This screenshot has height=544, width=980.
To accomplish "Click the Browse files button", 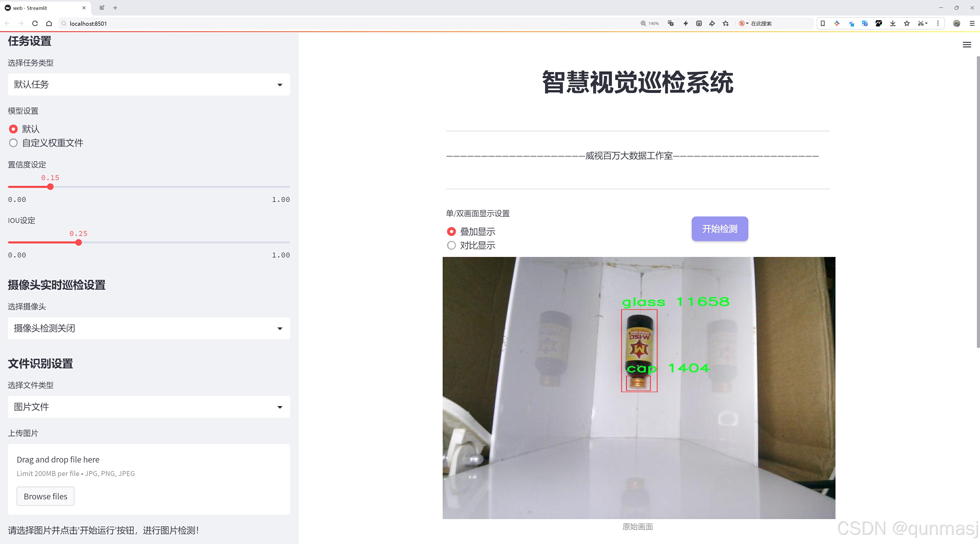I will tap(45, 496).
